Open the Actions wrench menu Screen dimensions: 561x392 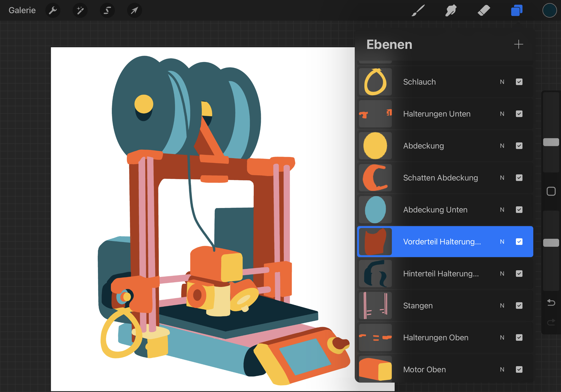tap(53, 10)
